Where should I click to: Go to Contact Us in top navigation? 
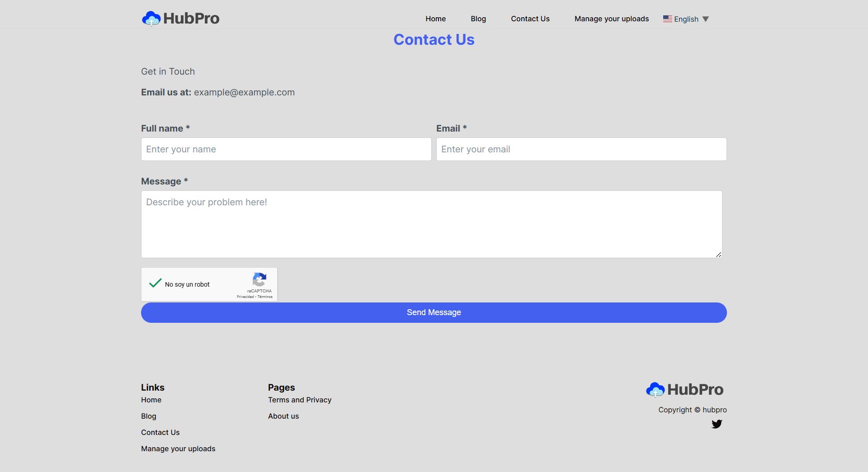[530, 19]
